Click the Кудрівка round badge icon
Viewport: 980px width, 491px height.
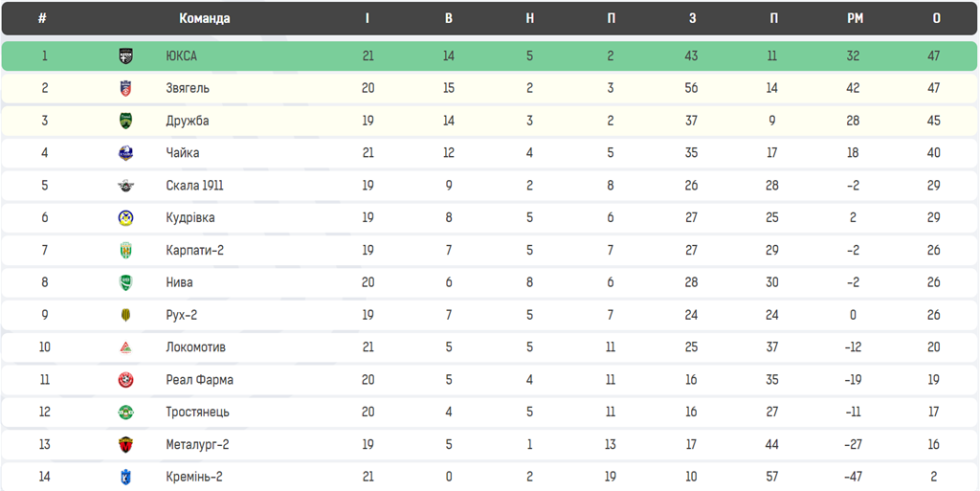point(125,218)
